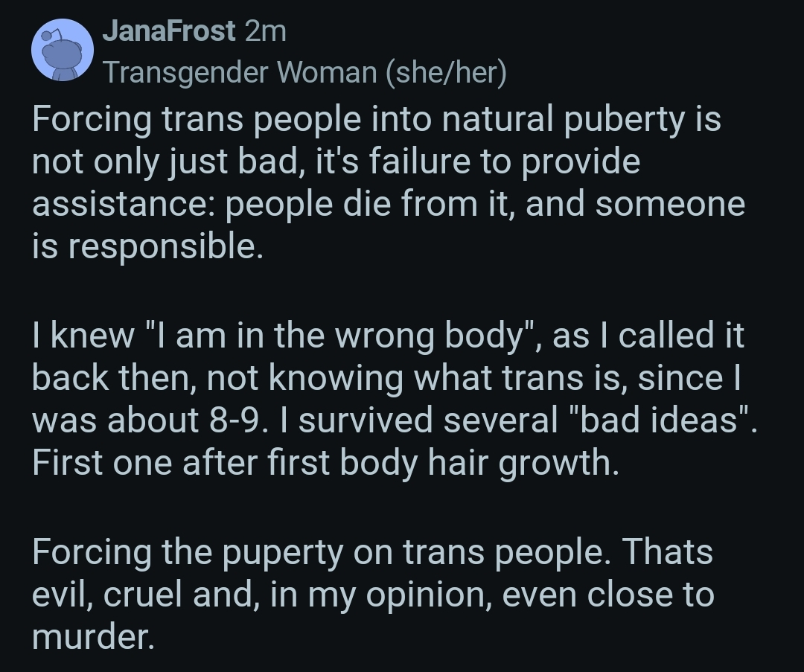Click JanaFrost's Snoo avatar icon

62,51
